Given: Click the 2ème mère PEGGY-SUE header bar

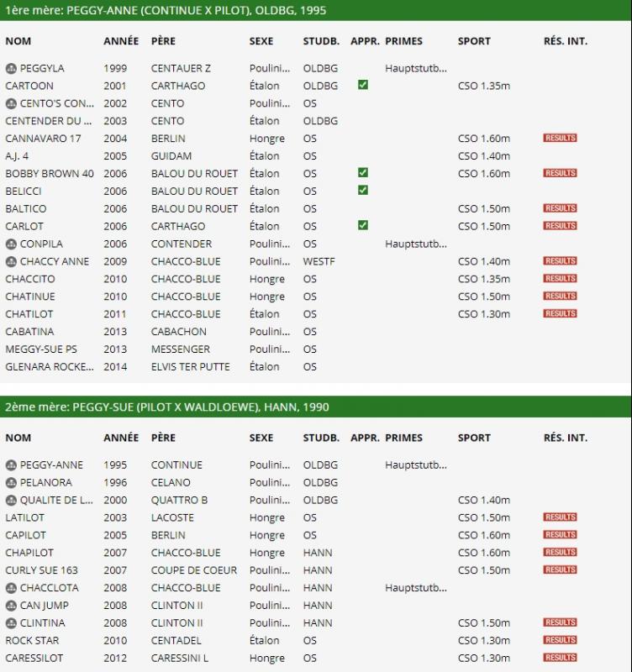Looking at the screenshot, I should pyautogui.click(x=316, y=407).
